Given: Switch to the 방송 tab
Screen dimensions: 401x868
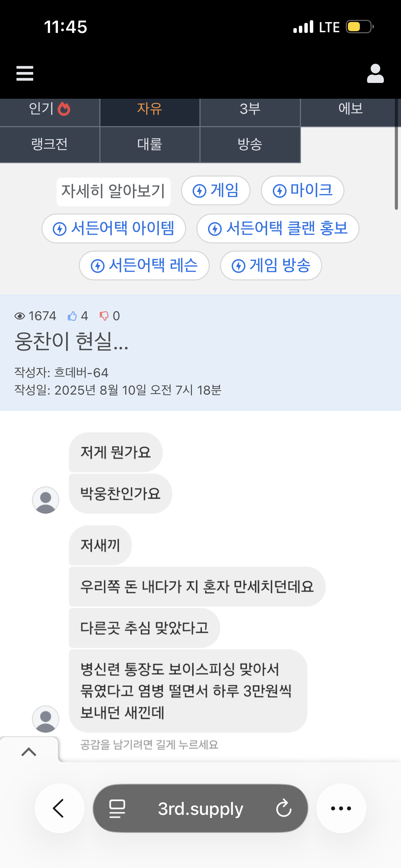Looking at the screenshot, I should (x=250, y=144).
